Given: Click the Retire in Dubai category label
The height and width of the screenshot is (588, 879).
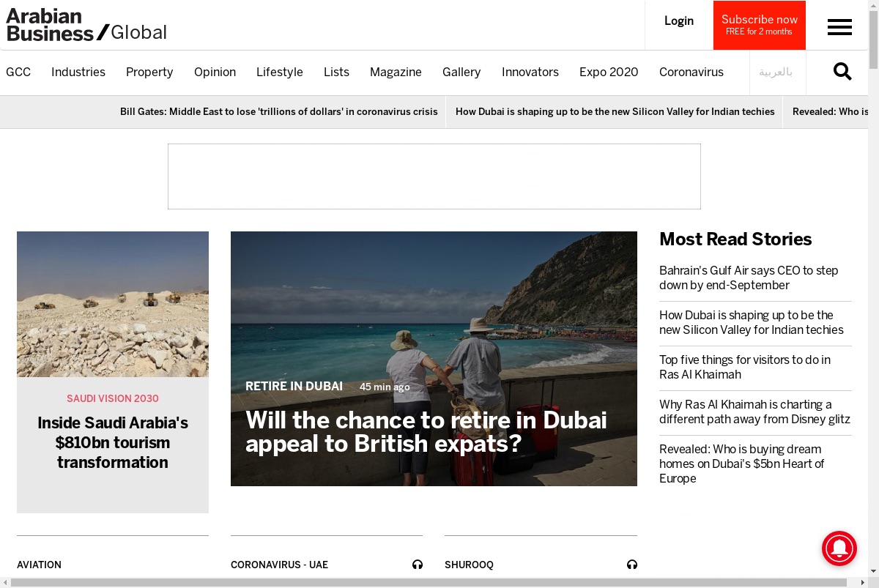Looking at the screenshot, I should [294, 386].
